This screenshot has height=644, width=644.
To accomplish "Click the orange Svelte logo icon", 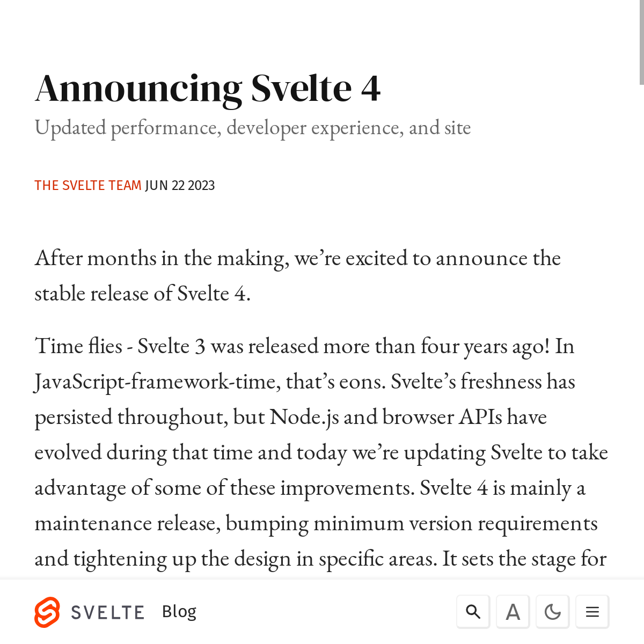I will tap(47, 612).
